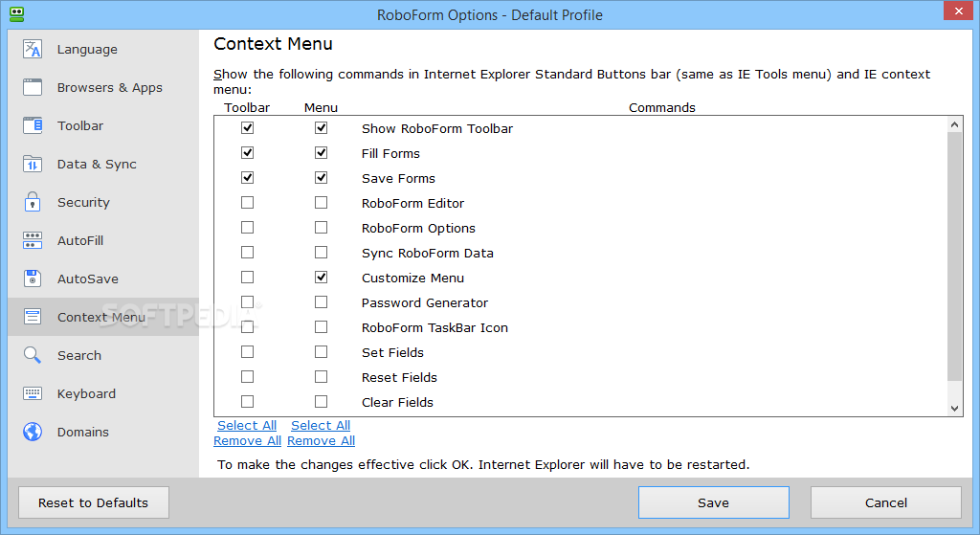Click Remove All under Toolbar column

[248, 441]
